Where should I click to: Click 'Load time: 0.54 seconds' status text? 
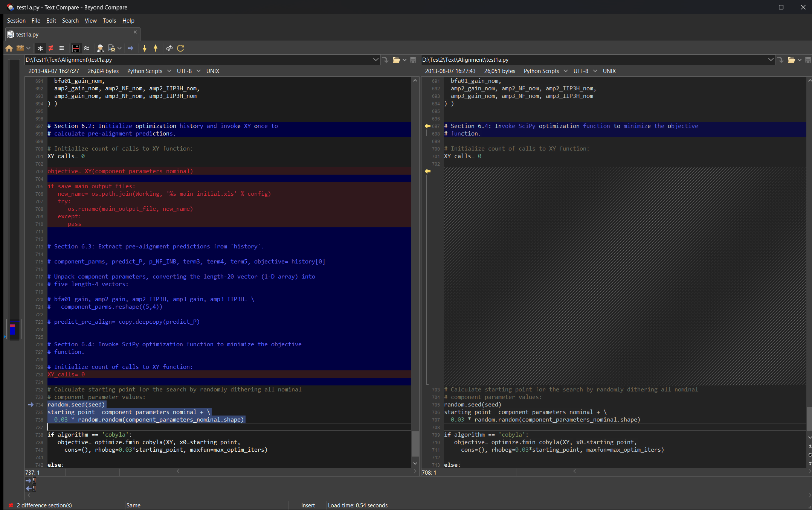tap(358, 505)
